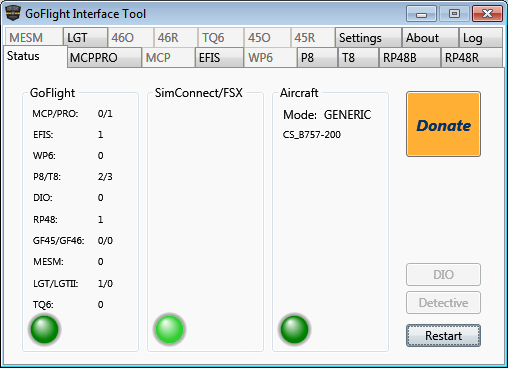Image resolution: width=508 pixels, height=368 pixels.
Task: Select the Status tab
Action: click(35, 57)
